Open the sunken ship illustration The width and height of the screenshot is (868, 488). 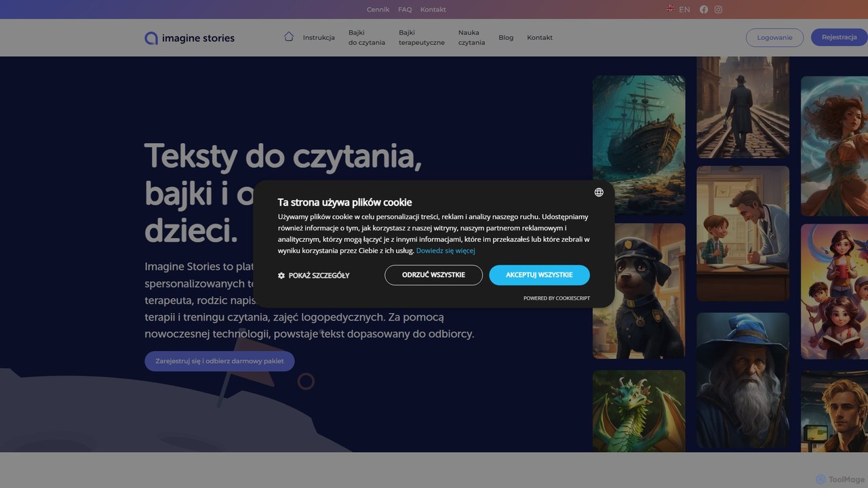click(639, 146)
